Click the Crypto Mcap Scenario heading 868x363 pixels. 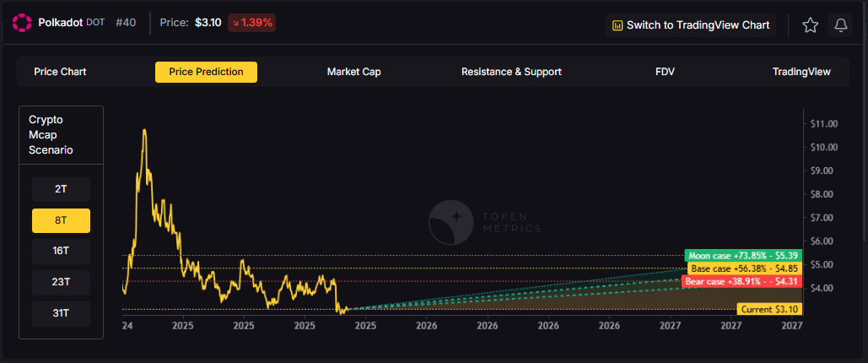point(51,135)
